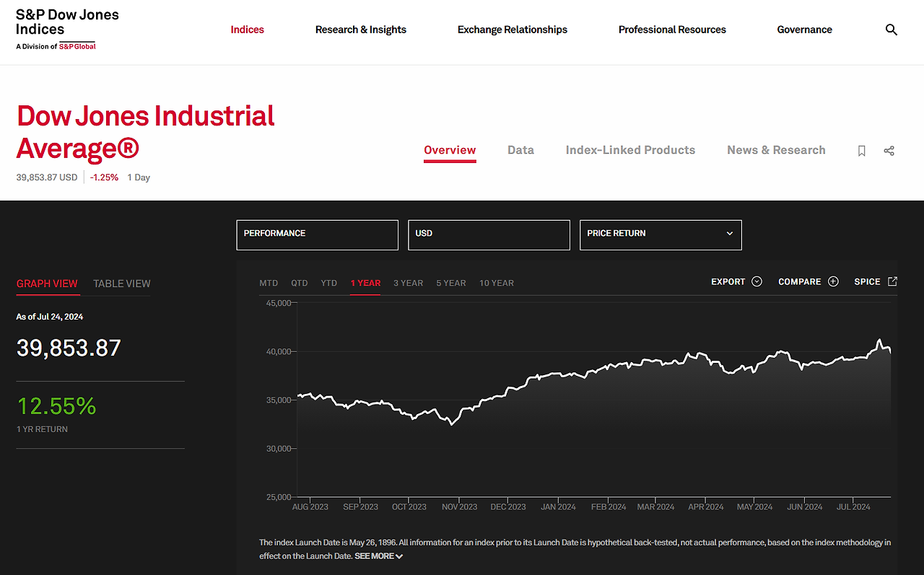
Task: Select the YTD time range
Action: (329, 283)
